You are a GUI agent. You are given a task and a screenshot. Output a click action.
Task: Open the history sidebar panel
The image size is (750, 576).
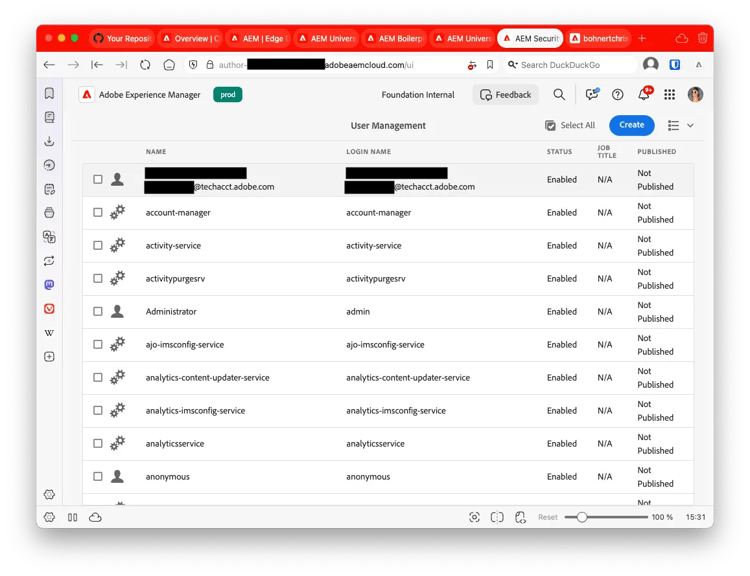pos(49,165)
